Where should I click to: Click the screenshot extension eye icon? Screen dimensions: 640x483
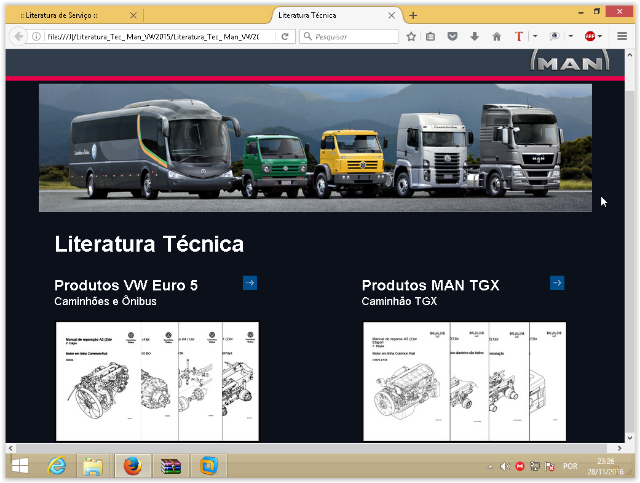coord(554,36)
